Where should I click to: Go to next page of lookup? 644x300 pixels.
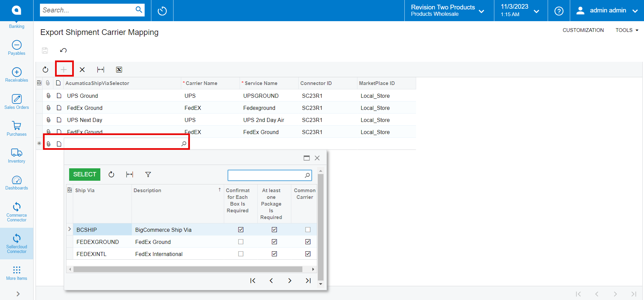(290, 281)
